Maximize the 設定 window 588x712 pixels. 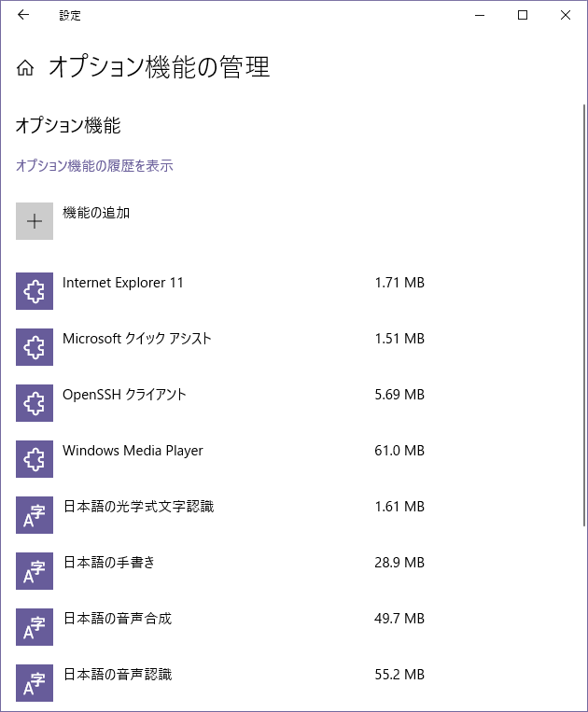tap(523, 16)
